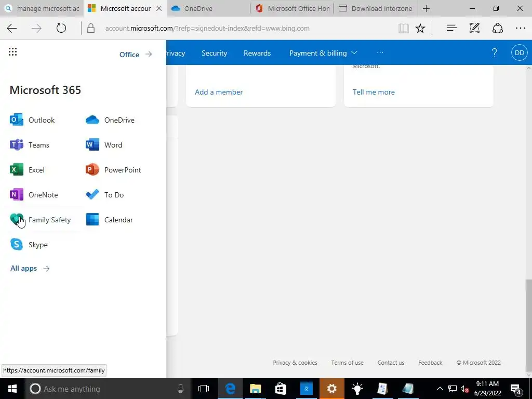Click the Cortana microphone icon
This screenshot has height=399, width=532.
pyautogui.click(x=180, y=389)
